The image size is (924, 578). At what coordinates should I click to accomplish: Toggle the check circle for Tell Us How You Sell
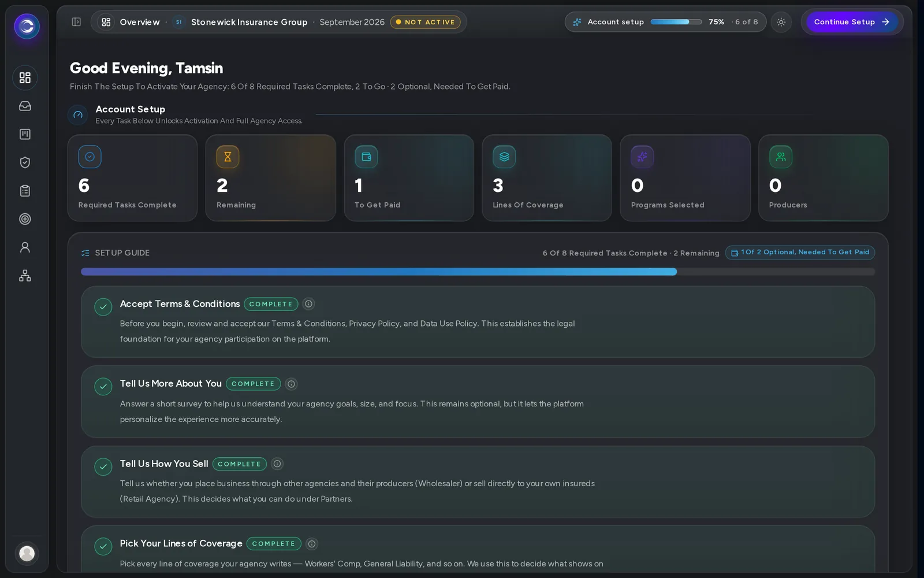(x=103, y=466)
